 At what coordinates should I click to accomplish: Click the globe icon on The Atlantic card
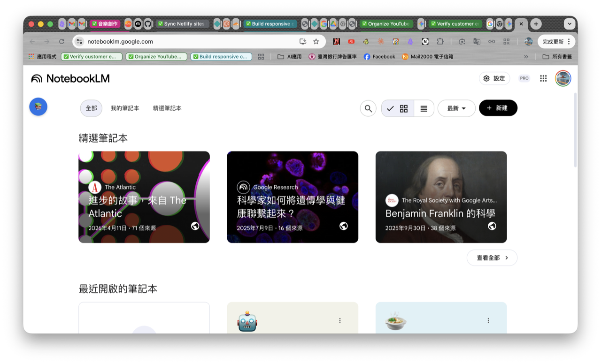click(195, 226)
